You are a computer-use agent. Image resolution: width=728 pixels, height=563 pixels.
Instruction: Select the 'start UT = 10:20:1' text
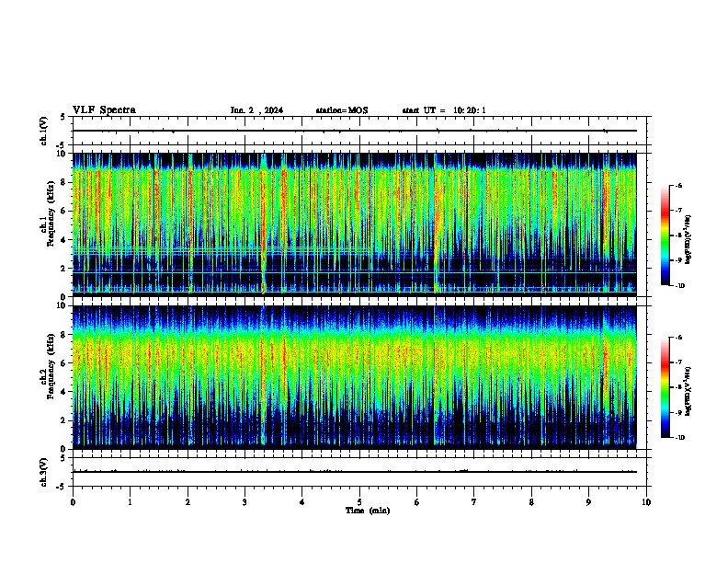tap(444, 110)
